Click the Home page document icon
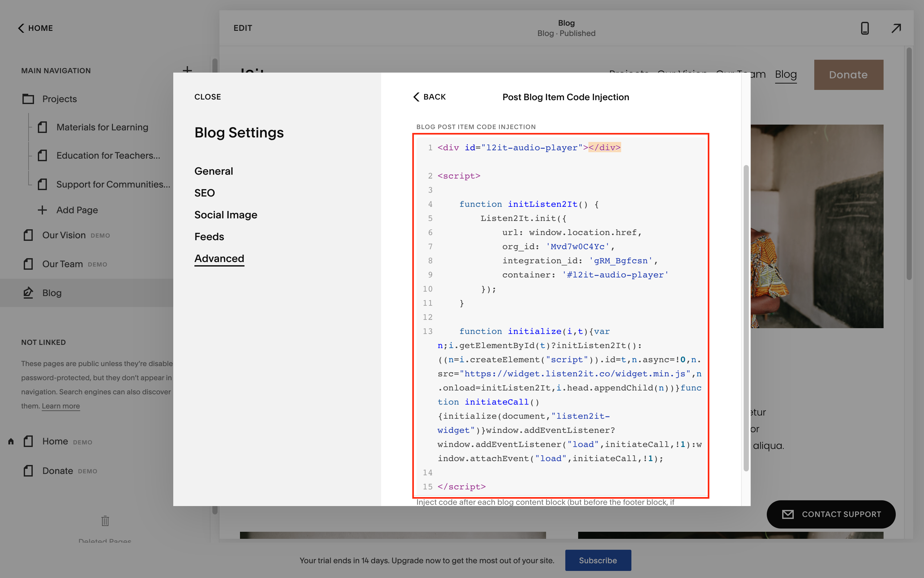The image size is (924, 578). (28, 441)
